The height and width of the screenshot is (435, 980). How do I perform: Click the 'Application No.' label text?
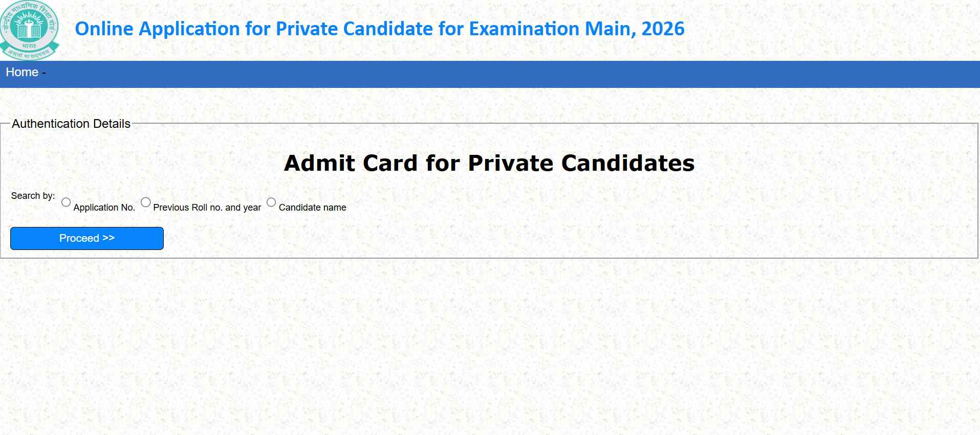[104, 208]
